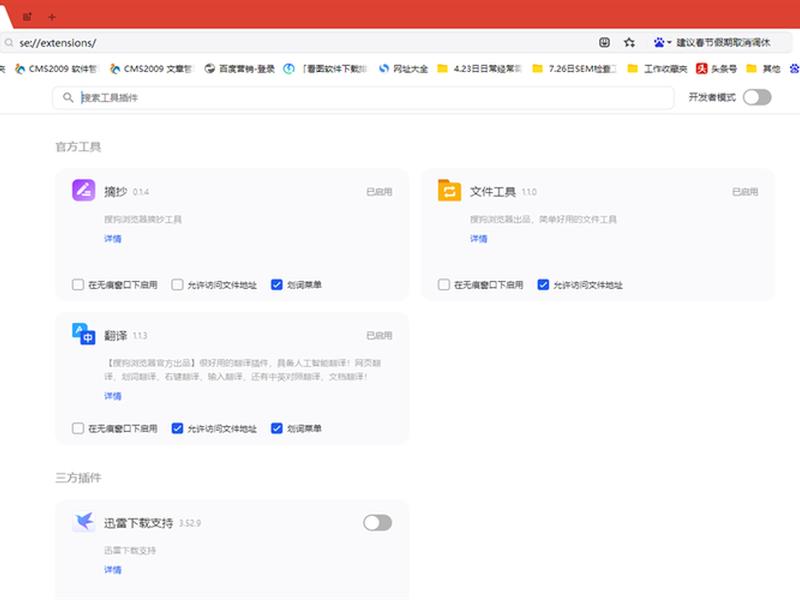This screenshot has height=600, width=800.
Task: Check 在无痕窗口下启用 for 摘抄
Action: [78, 285]
